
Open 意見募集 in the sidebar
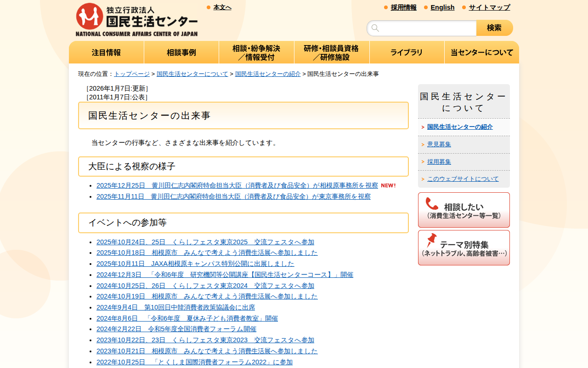click(439, 144)
